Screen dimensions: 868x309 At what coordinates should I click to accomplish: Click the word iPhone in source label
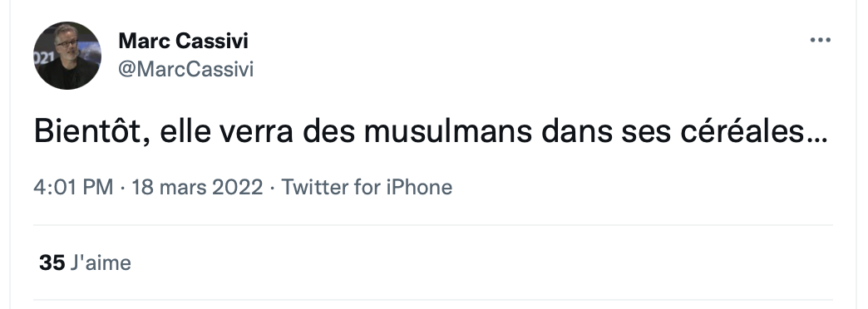pos(419,188)
